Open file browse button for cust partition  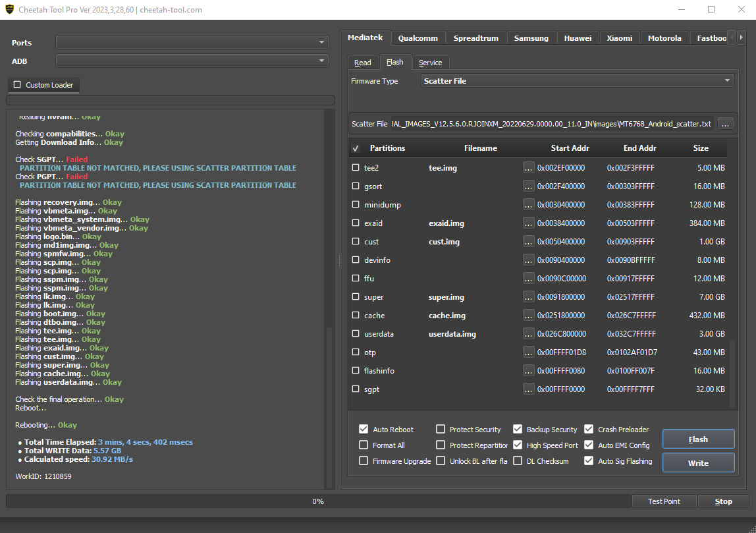(528, 242)
